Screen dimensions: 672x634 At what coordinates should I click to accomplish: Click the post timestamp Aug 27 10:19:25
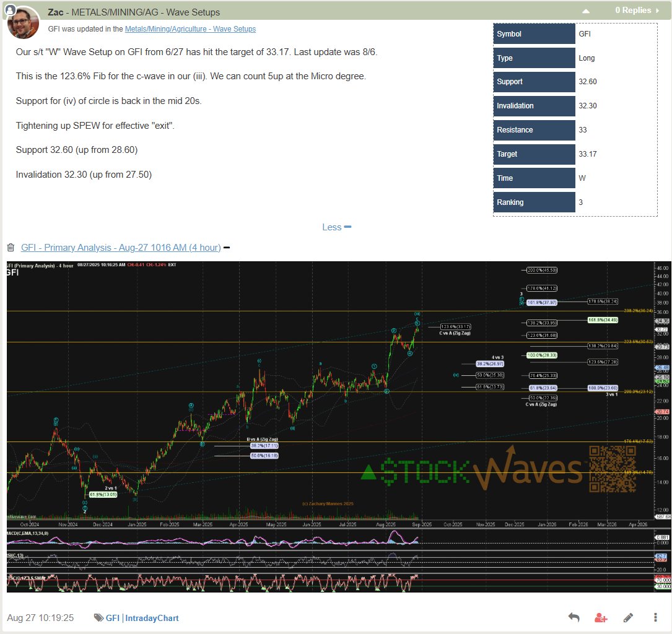pos(40,618)
